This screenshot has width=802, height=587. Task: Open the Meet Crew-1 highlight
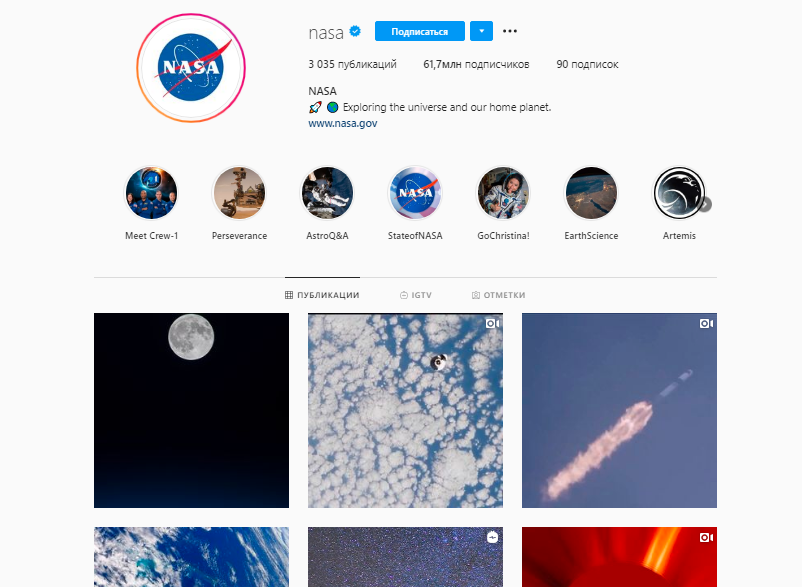[151, 194]
